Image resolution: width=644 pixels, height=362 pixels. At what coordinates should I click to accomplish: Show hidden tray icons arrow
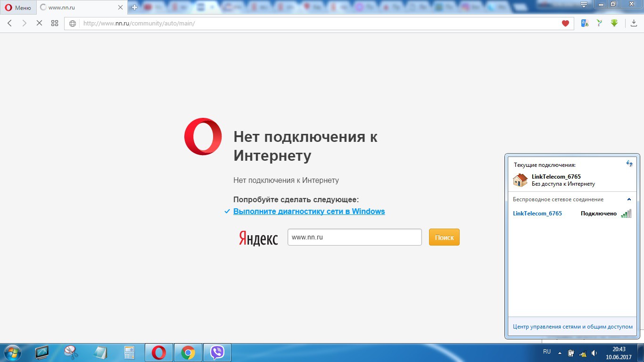(560, 353)
